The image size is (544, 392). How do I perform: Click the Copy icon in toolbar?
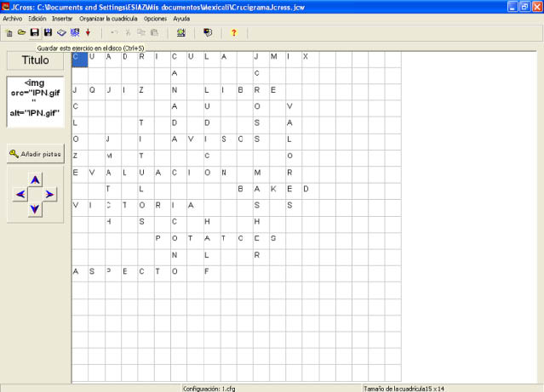pyautogui.click(x=141, y=32)
